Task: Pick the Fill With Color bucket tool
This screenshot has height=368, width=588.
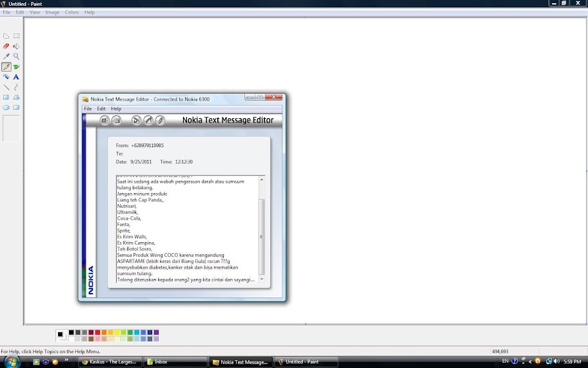Action: [17, 46]
